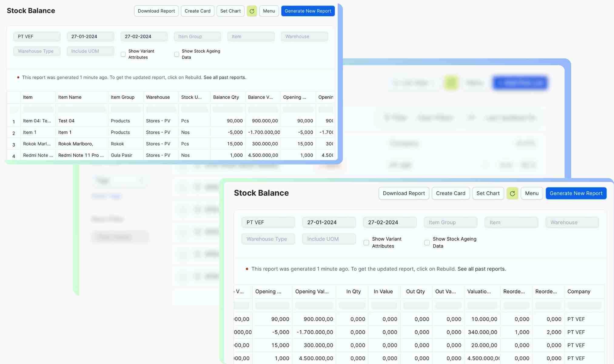Open the Warehouse Type filter in the lower panel
The width and height of the screenshot is (614, 364).
[x=268, y=239]
